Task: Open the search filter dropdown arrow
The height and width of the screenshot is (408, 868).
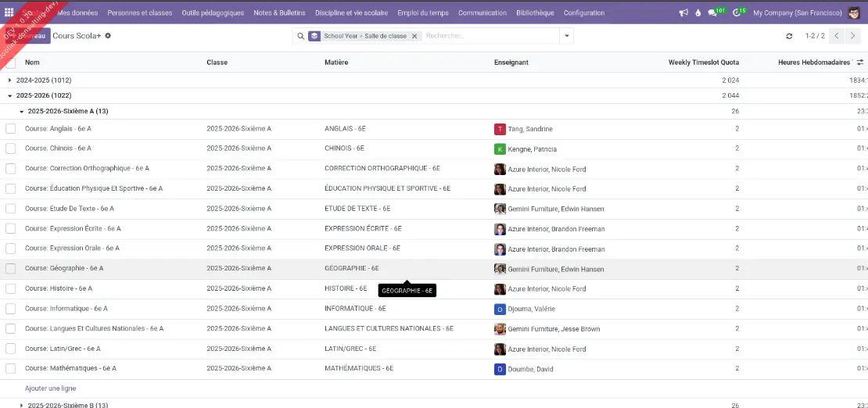Action: [567, 36]
